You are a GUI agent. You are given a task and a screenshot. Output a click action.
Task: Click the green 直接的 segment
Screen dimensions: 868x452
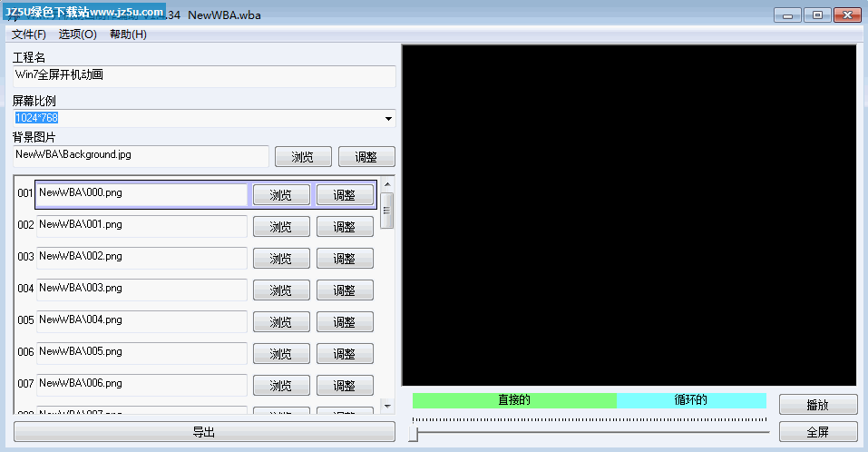click(514, 400)
